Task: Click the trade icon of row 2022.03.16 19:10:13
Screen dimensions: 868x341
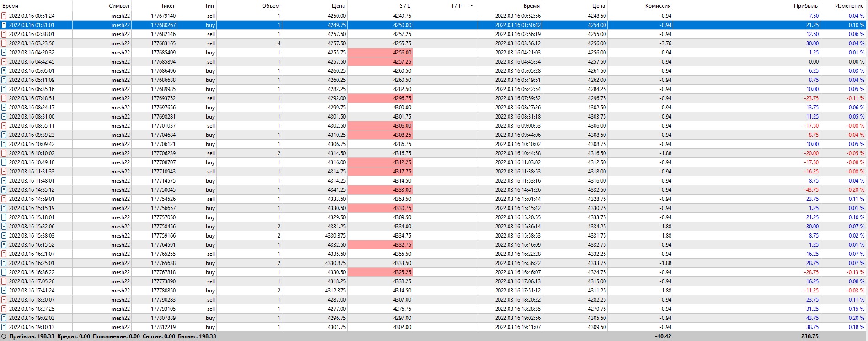Action: (x=4, y=327)
